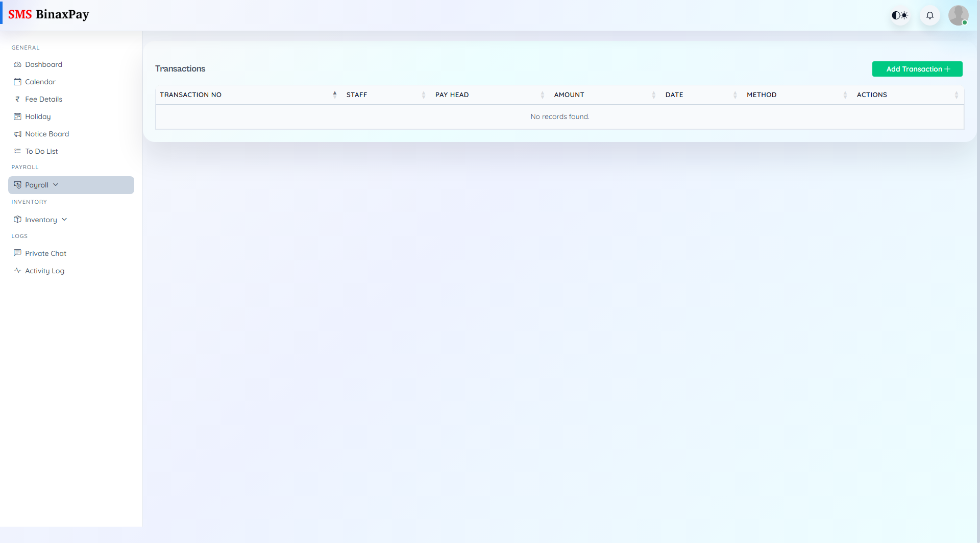The height and width of the screenshot is (543, 980).
Task: Select the LOGS section heading
Action: (x=19, y=236)
